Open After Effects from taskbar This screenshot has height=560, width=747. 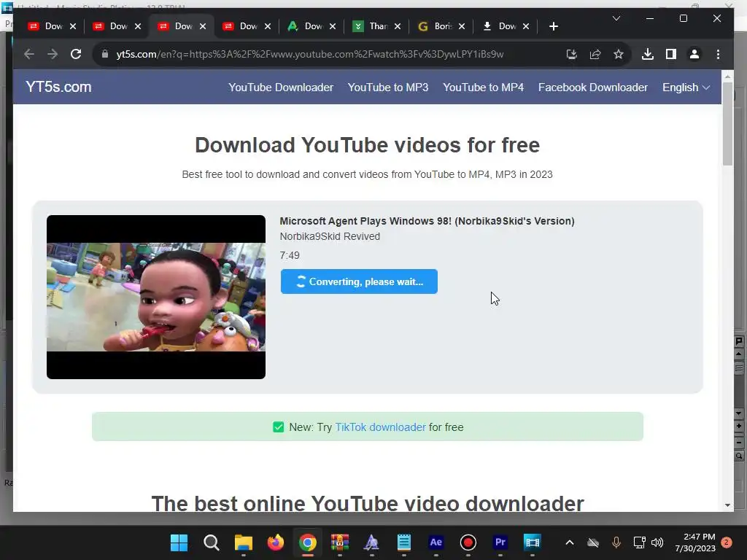click(436, 542)
